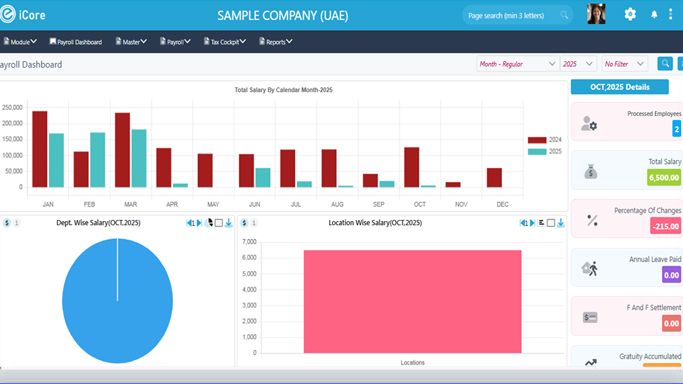The image size is (683, 384).
Task: Click the OCT,2025 Details button
Action: pos(619,87)
